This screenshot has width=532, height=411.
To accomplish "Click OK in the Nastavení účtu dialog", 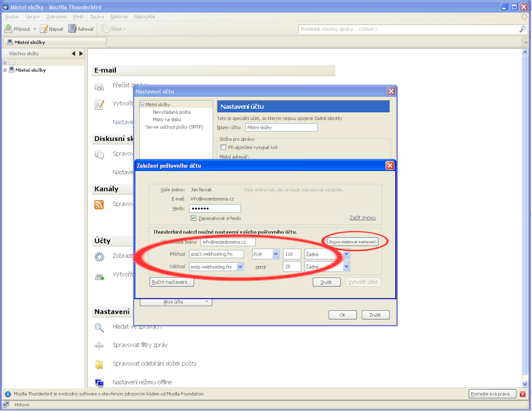I will pyautogui.click(x=342, y=315).
